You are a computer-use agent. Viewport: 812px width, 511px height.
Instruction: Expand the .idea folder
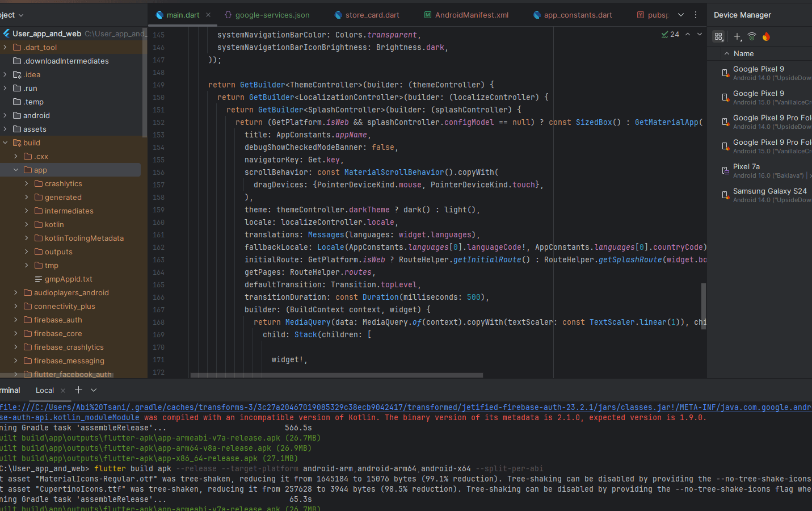[x=5, y=74]
